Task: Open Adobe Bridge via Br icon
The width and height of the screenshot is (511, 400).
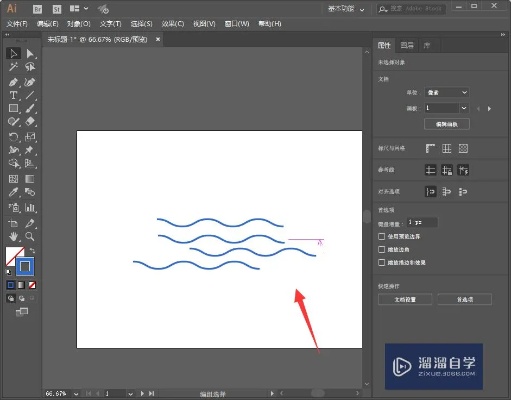Action: pos(37,9)
